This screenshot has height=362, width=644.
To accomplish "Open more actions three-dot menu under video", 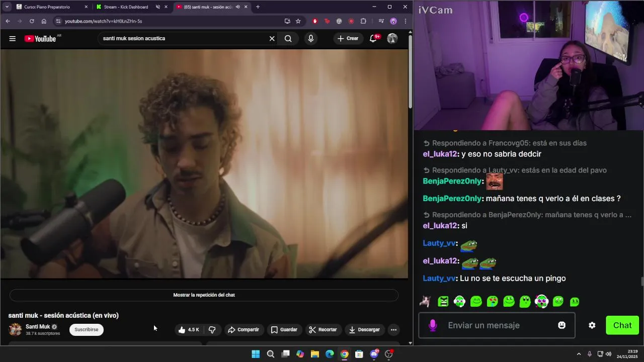I will coord(393,330).
